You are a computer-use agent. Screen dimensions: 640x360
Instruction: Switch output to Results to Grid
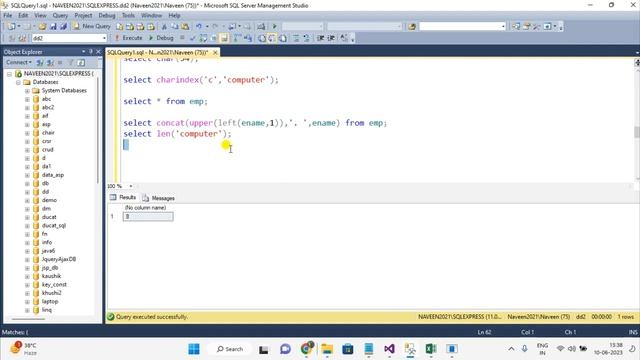(x=272, y=38)
